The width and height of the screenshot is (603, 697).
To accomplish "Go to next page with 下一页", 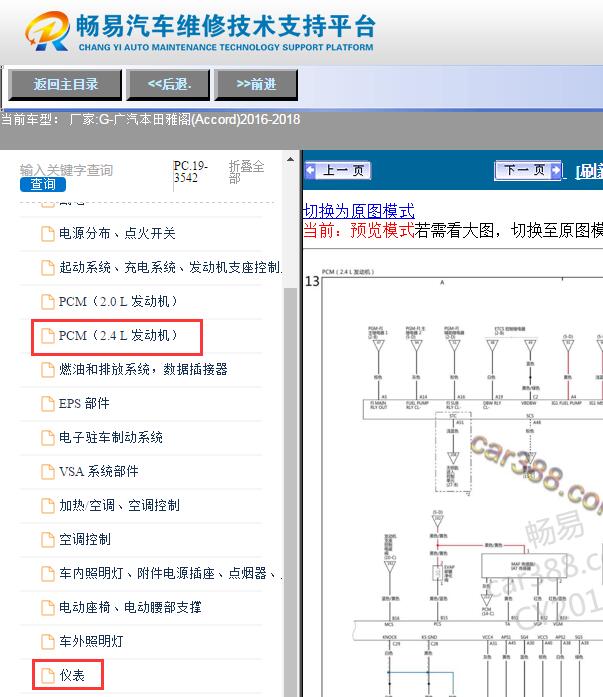I will pyautogui.click(x=528, y=170).
